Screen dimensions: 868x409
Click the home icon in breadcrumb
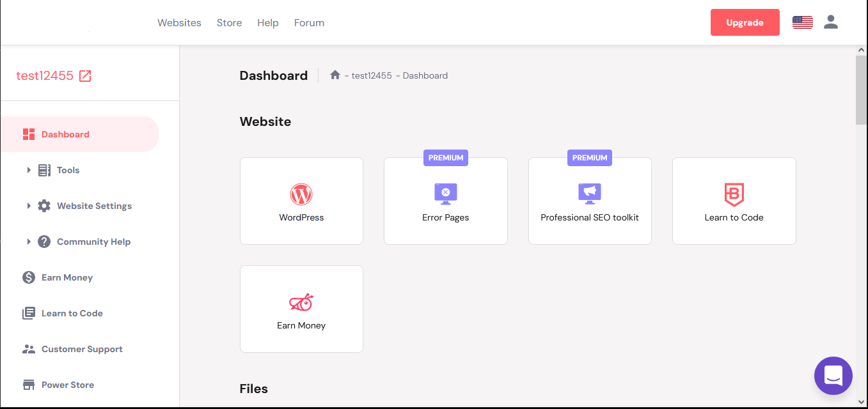pos(335,75)
